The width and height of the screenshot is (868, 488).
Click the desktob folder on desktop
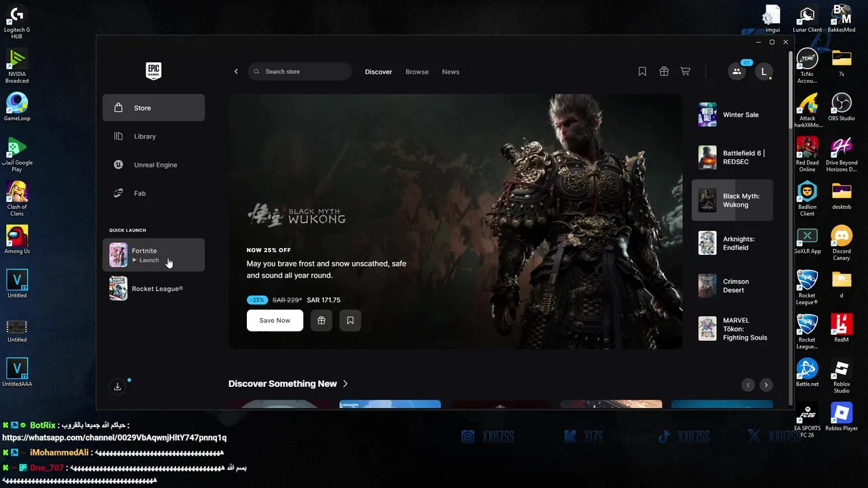(x=842, y=196)
